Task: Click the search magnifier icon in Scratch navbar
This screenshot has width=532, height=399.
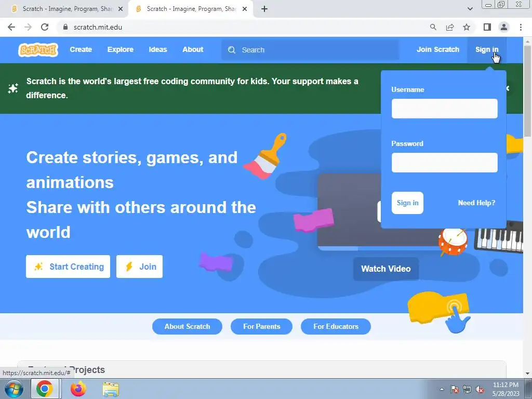Action: click(x=232, y=50)
